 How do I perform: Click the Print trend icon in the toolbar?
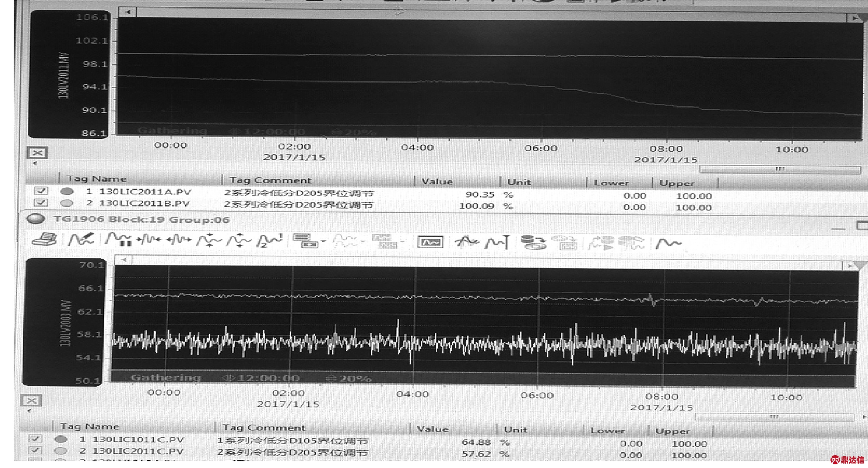tap(45, 240)
